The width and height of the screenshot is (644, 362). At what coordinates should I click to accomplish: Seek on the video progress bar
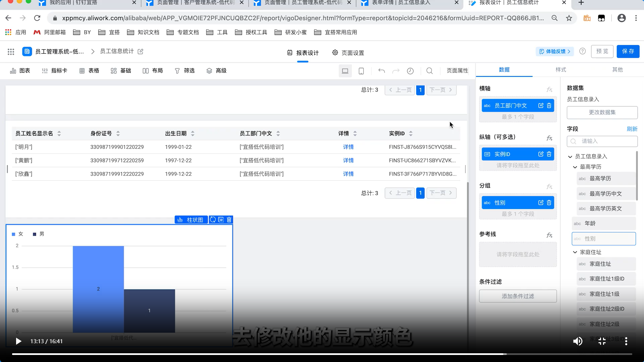[x=322, y=354]
